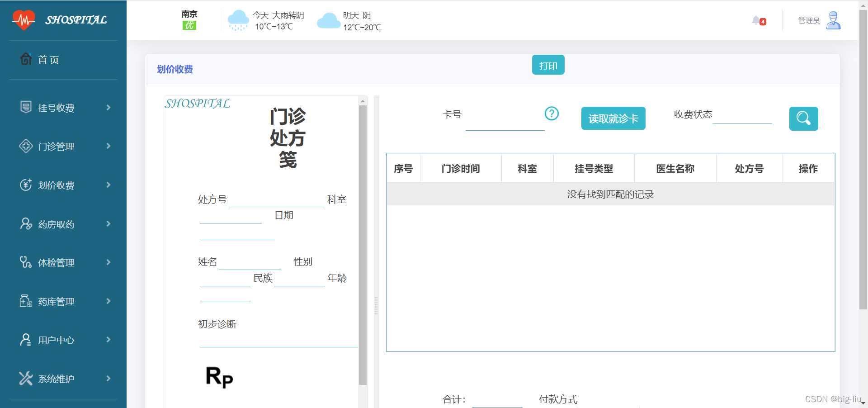Click the 挂号收费 registration icon
Viewport: 868px width, 408px height.
[x=26, y=107]
